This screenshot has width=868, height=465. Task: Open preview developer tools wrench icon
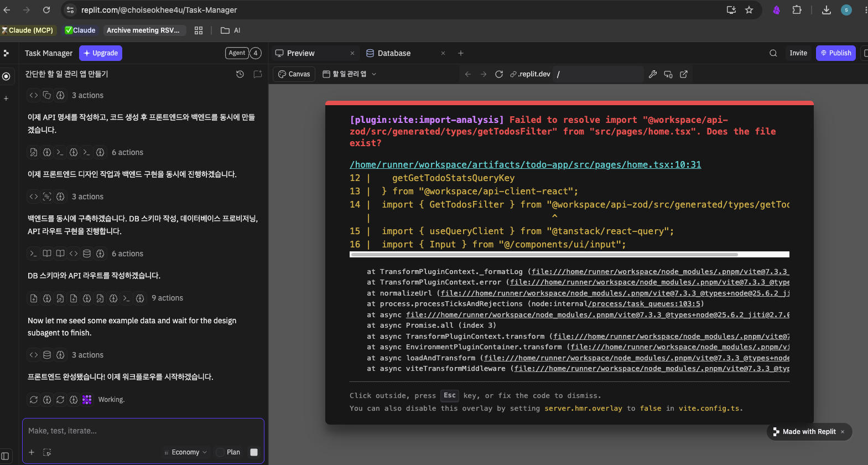coord(653,74)
